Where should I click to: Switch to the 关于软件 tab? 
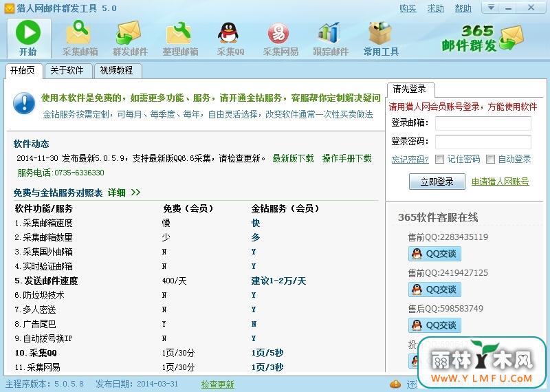[x=67, y=71]
